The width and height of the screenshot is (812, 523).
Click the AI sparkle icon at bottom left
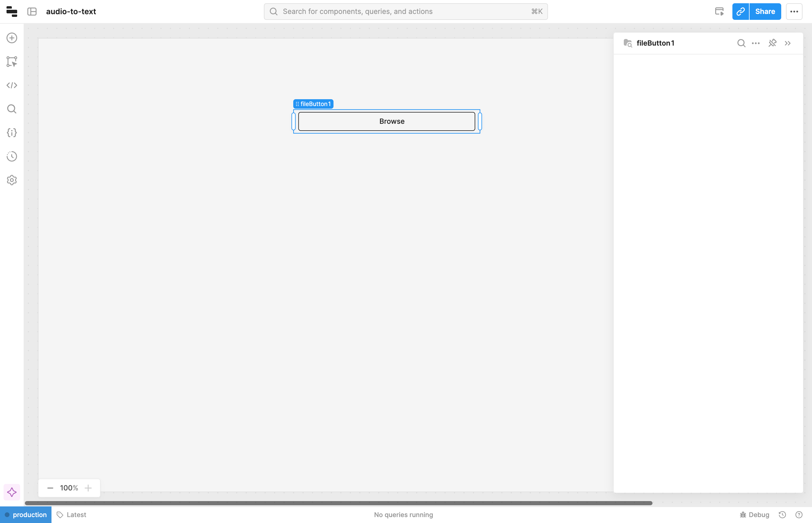pyautogui.click(x=12, y=492)
